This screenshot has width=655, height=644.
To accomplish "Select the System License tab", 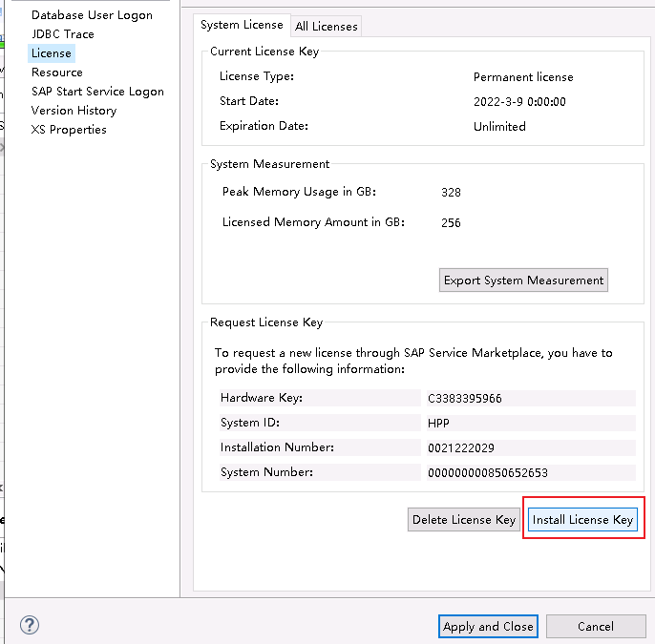I will [242, 25].
